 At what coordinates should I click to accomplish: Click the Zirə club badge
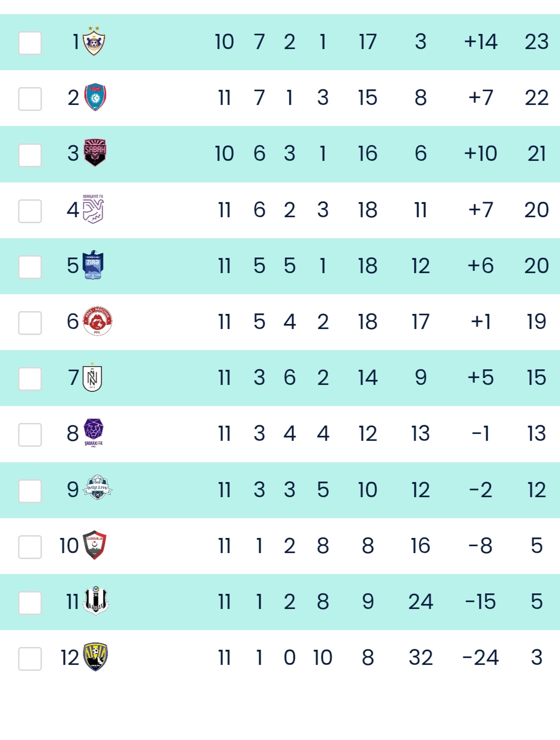click(x=93, y=265)
